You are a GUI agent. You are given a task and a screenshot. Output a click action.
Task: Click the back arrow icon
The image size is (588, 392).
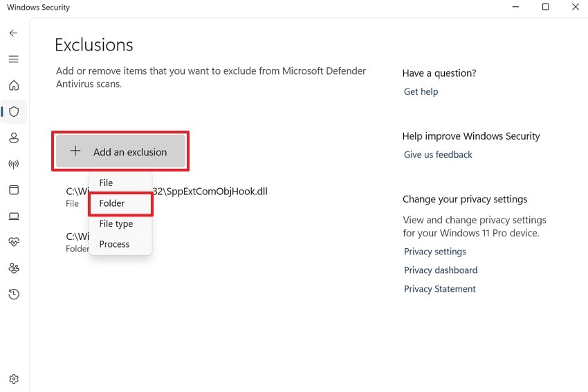[x=14, y=33]
